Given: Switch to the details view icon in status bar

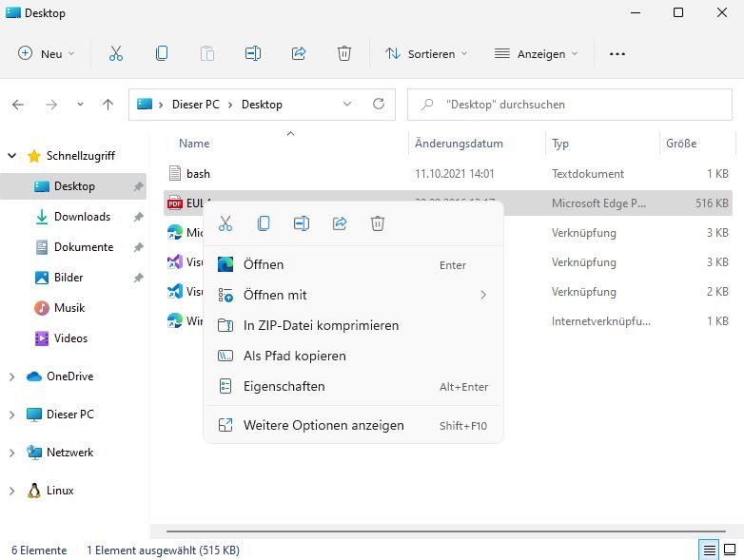Looking at the screenshot, I should coord(709,550).
